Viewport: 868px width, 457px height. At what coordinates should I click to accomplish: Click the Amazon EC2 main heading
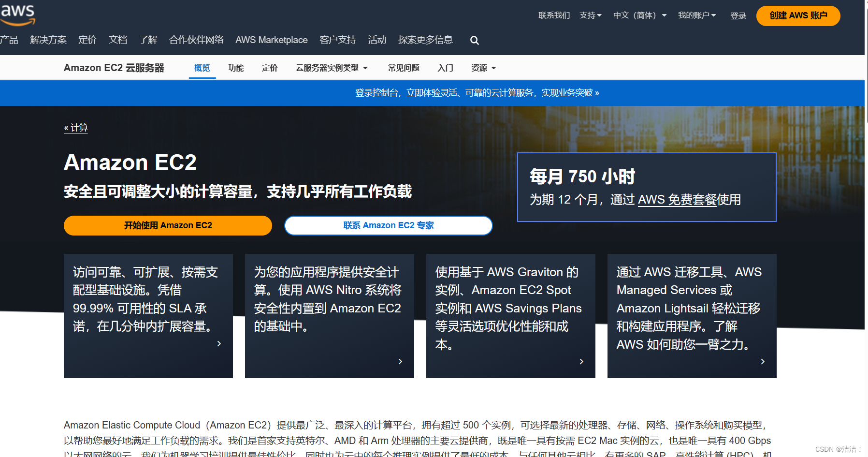[x=130, y=162]
